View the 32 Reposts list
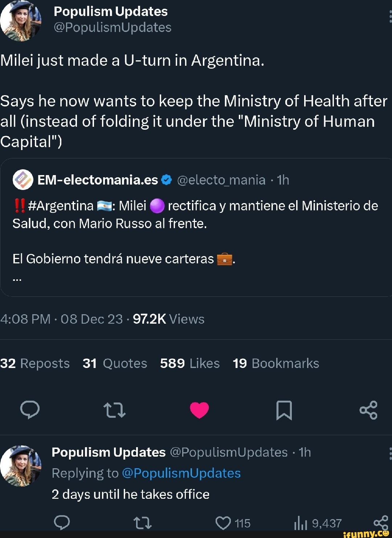Viewport: 392px width, 538px height. 35,363
